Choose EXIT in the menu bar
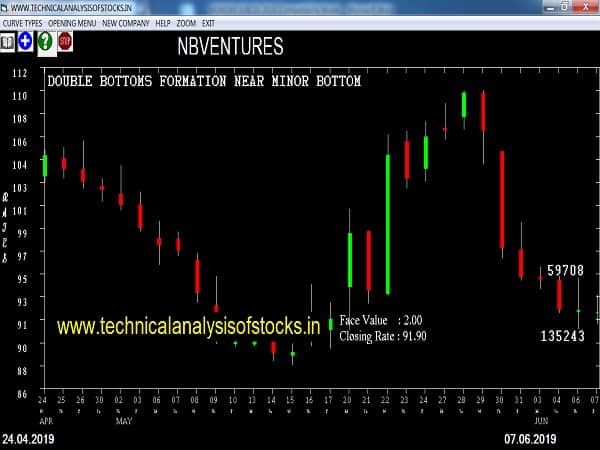The image size is (600, 450). [208, 22]
